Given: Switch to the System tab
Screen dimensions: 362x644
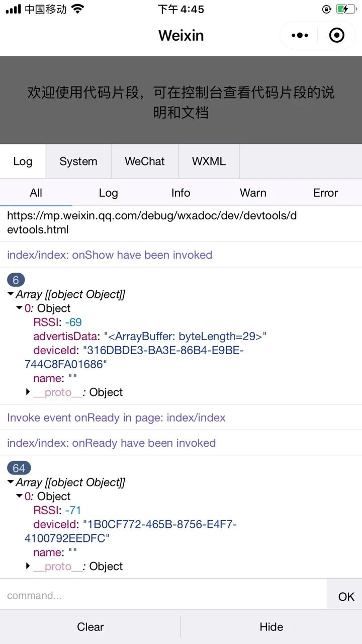Looking at the screenshot, I should pyautogui.click(x=78, y=162).
